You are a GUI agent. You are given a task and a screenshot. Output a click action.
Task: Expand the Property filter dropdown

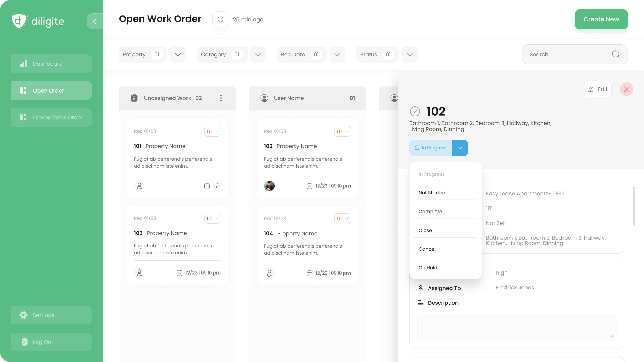(178, 54)
